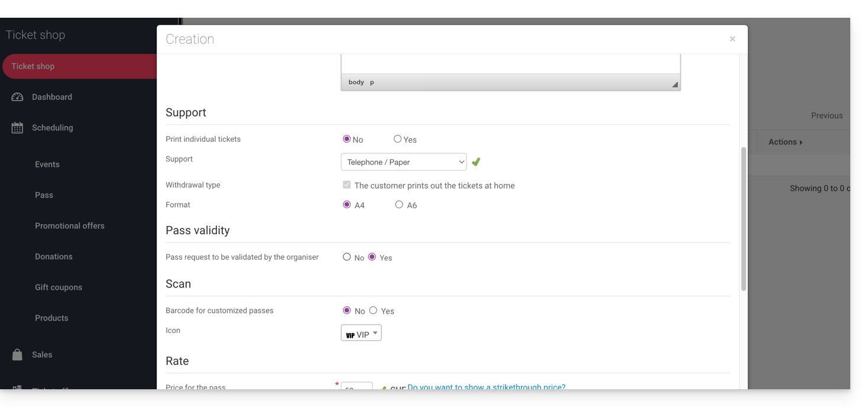868x407 pixels.
Task: Toggle customer prints tickets at home checkbox
Action: click(346, 185)
